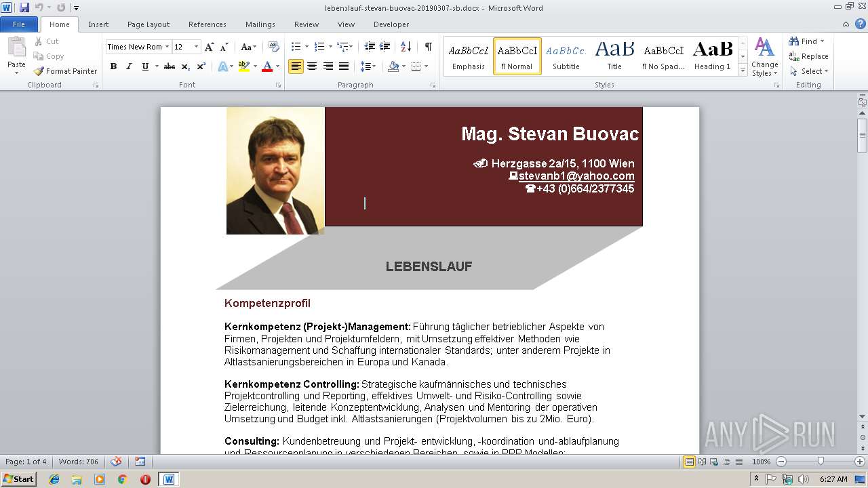Screen dimensions: 868x488
Task: Click the Words: 706 status indicator
Action: (x=78, y=462)
